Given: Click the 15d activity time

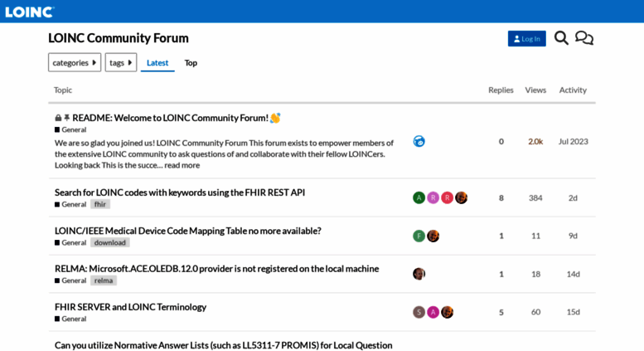Looking at the screenshot, I should pos(573,312).
